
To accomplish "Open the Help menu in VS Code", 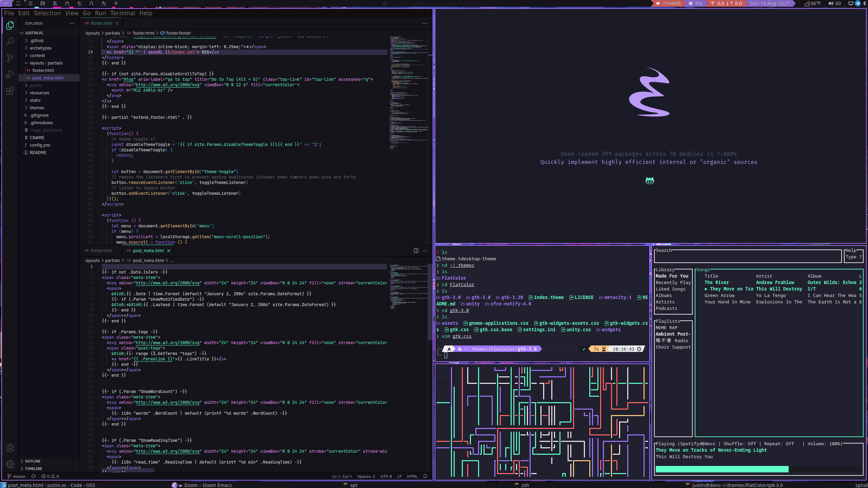I will (146, 13).
